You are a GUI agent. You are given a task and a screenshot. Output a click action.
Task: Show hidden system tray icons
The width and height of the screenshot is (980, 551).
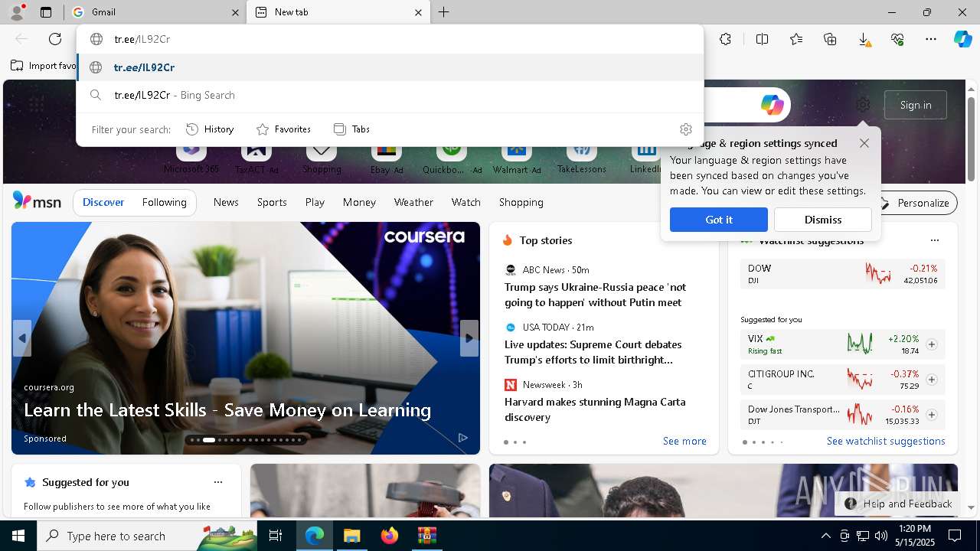[x=825, y=536]
